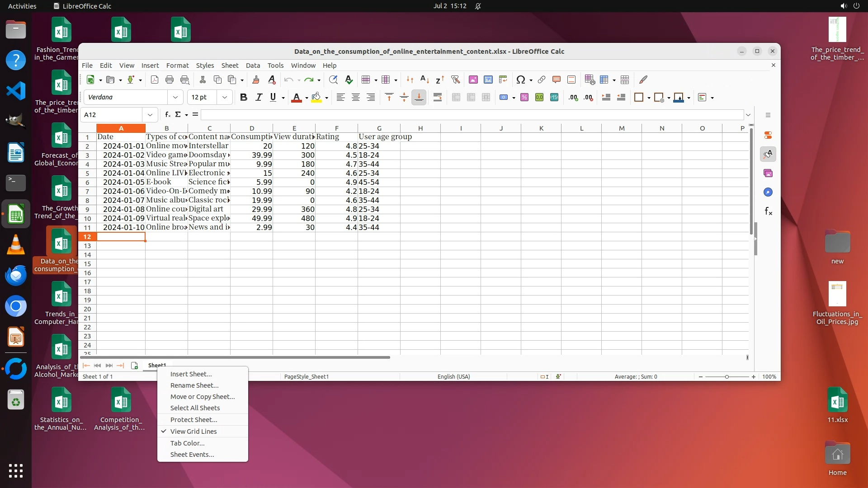Toggle Bold formatting button
The height and width of the screenshot is (488, 868).
[244, 98]
